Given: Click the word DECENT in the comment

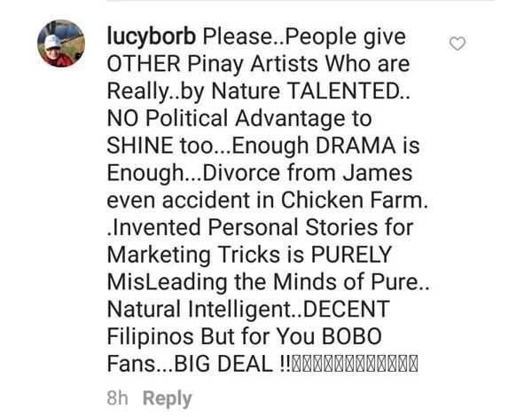Looking at the screenshot, I should tap(347, 309).
